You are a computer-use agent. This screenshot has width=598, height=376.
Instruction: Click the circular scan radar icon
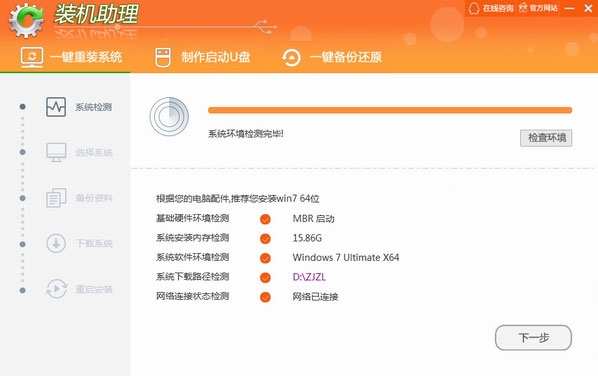(169, 116)
